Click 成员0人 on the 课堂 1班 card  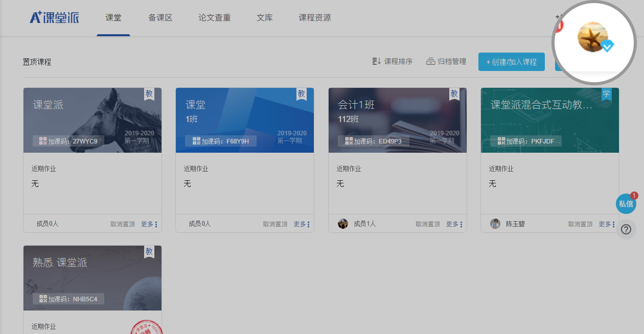click(x=200, y=224)
